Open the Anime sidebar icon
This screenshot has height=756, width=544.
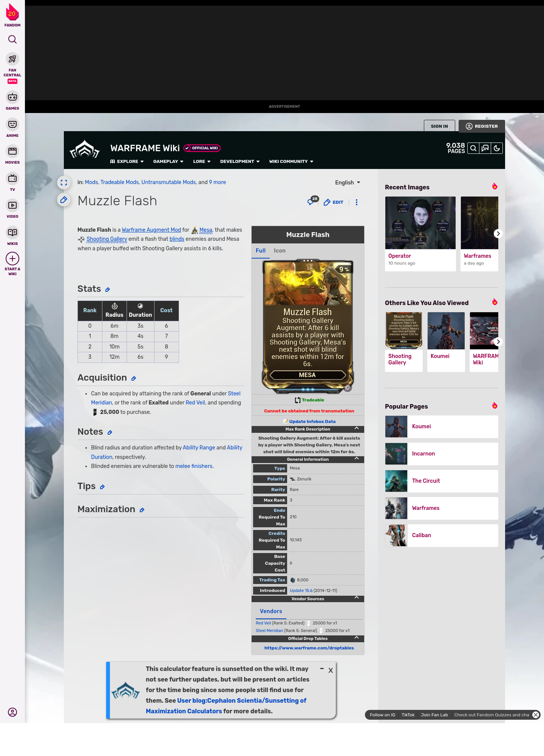(12, 124)
